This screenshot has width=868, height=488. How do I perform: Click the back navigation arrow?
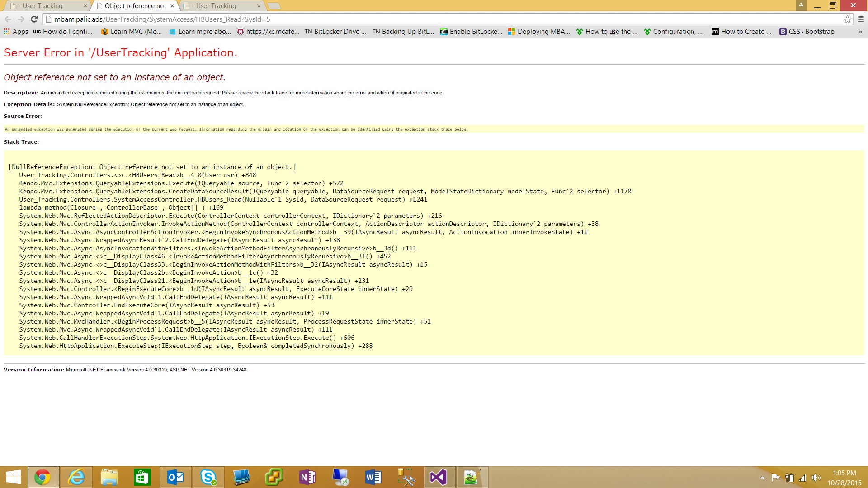[8, 19]
